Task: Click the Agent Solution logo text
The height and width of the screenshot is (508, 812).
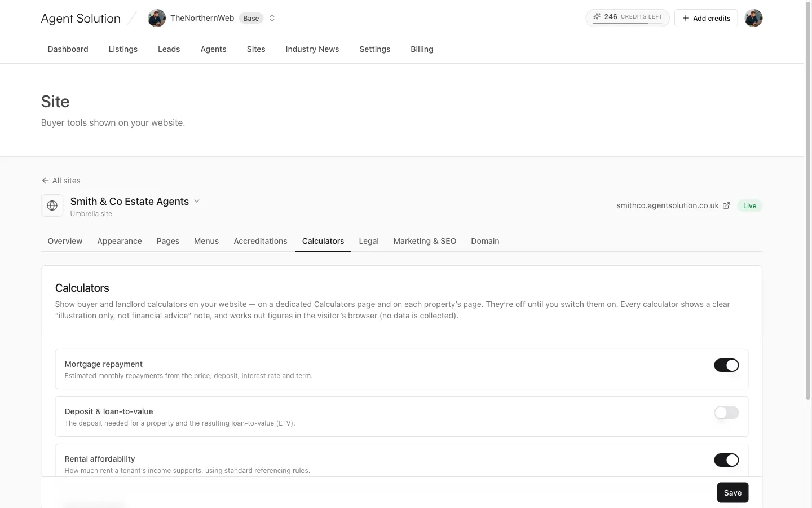Action: (x=81, y=18)
